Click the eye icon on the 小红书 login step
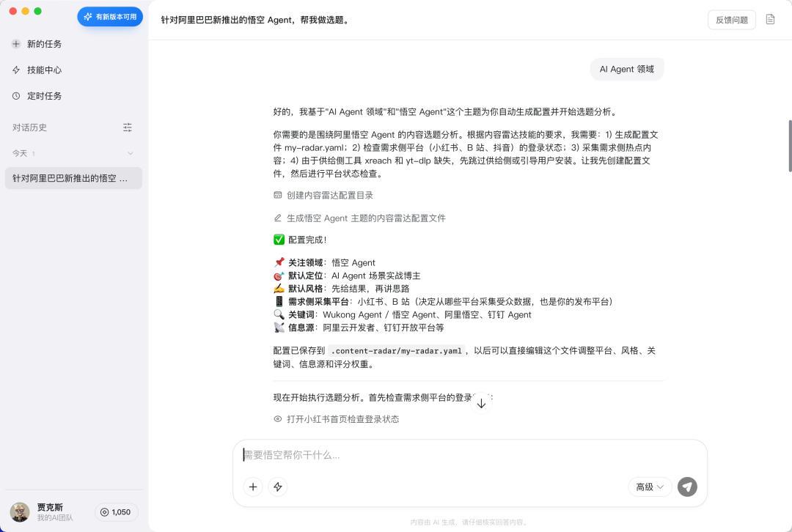Image resolution: width=792 pixels, height=532 pixels. (276, 418)
